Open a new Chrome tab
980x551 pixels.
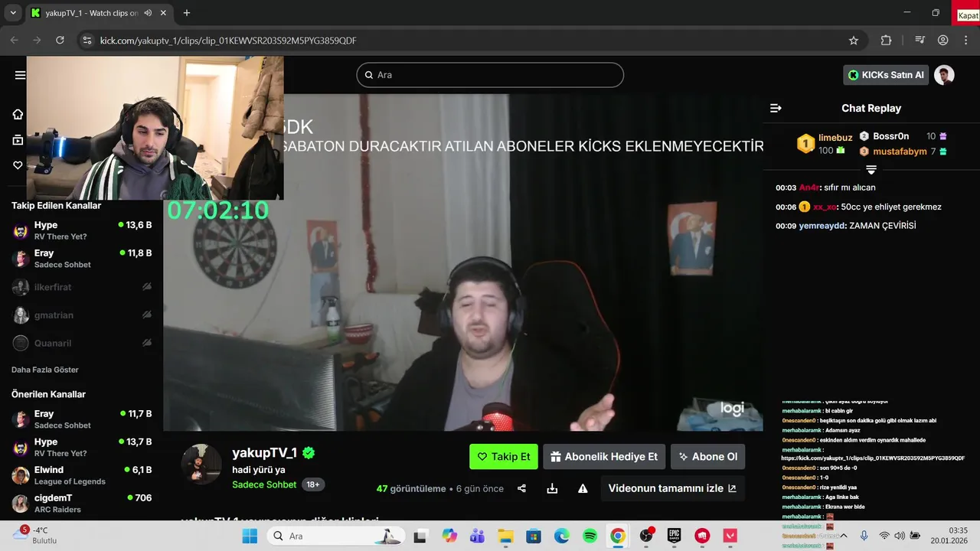pos(186,13)
